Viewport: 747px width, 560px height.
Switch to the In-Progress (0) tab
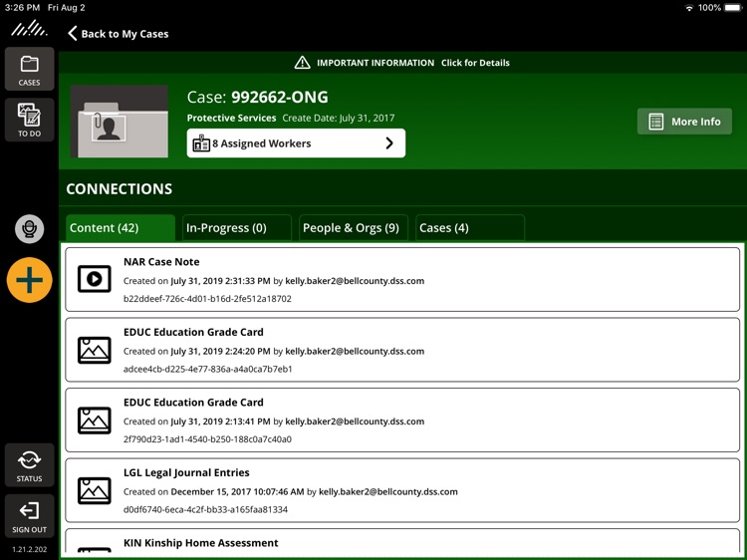tap(237, 228)
